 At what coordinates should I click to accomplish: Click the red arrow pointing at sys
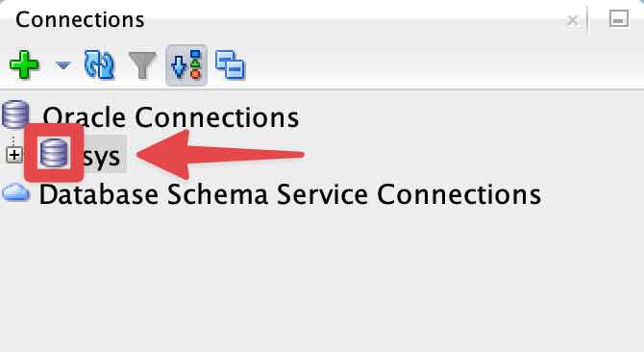pyautogui.click(x=220, y=155)
